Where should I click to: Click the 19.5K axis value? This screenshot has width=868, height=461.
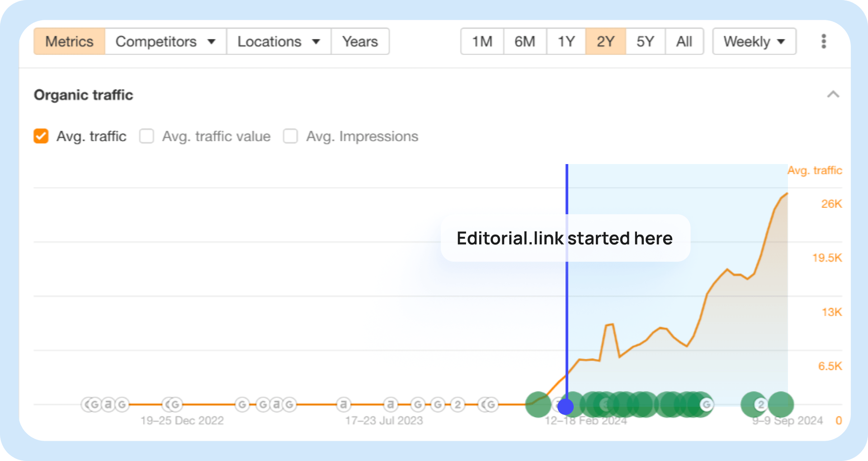[x=827, y=258]
